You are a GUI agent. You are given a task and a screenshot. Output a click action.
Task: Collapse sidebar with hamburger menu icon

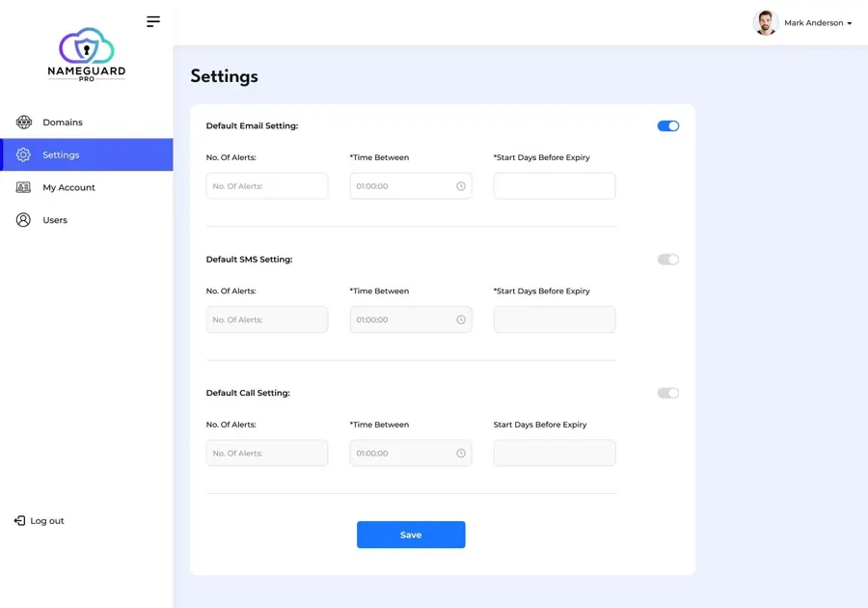(153, 21)
